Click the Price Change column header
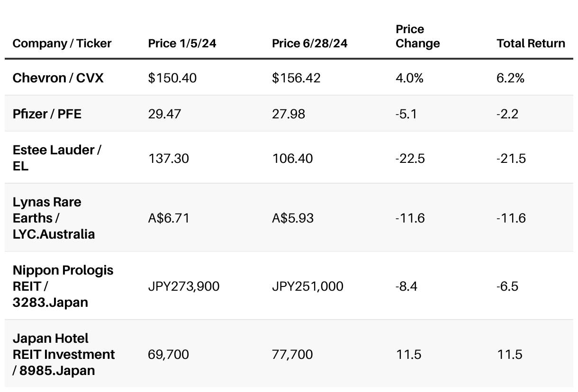Viewport: 578px width, 392px height. click(417, 36)
